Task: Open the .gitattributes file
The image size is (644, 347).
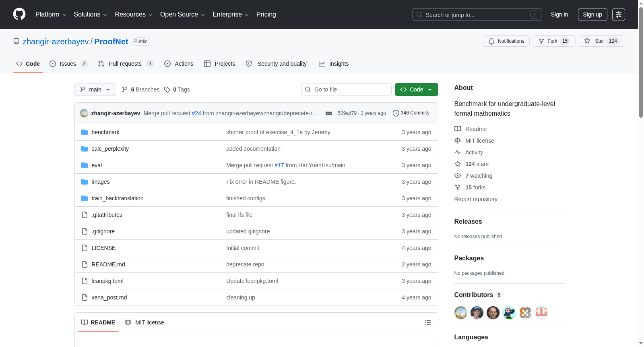Action: coord(107,215)
